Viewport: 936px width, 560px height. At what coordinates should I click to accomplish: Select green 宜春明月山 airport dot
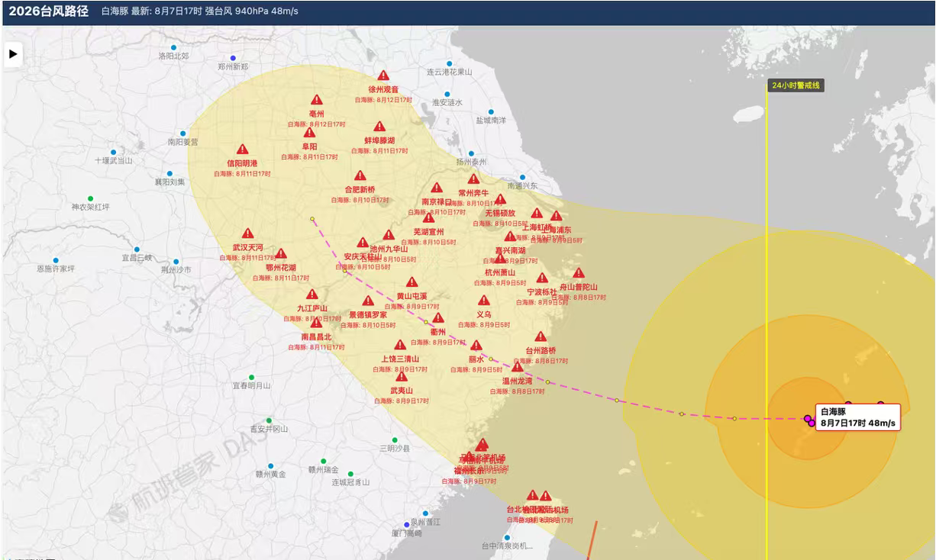(x=251, y=377)
